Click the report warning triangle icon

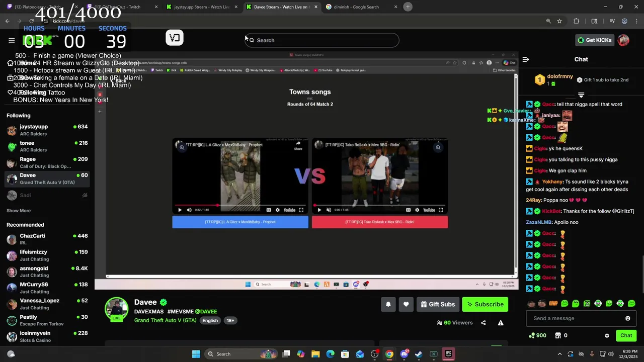coord(501,323)
